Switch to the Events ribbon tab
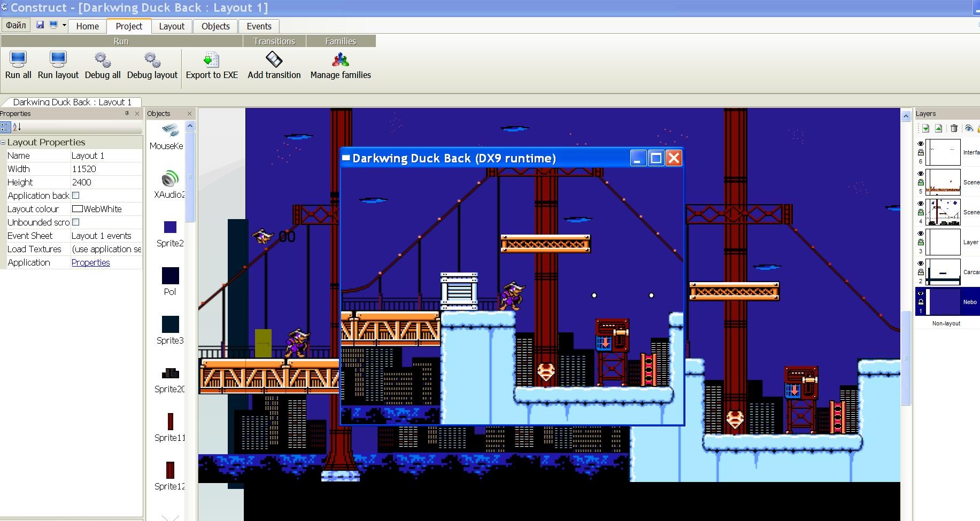980x521 pixels. coord(259,26)
